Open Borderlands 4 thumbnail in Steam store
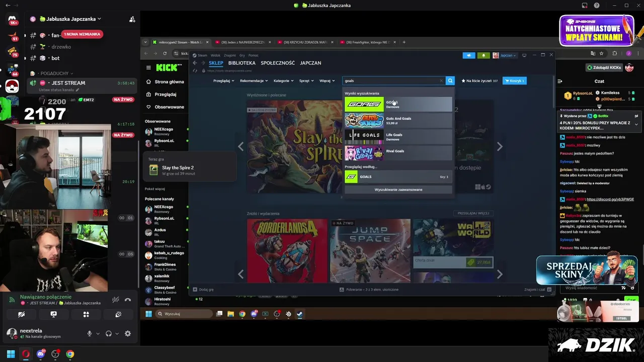 tap(287, 250)
